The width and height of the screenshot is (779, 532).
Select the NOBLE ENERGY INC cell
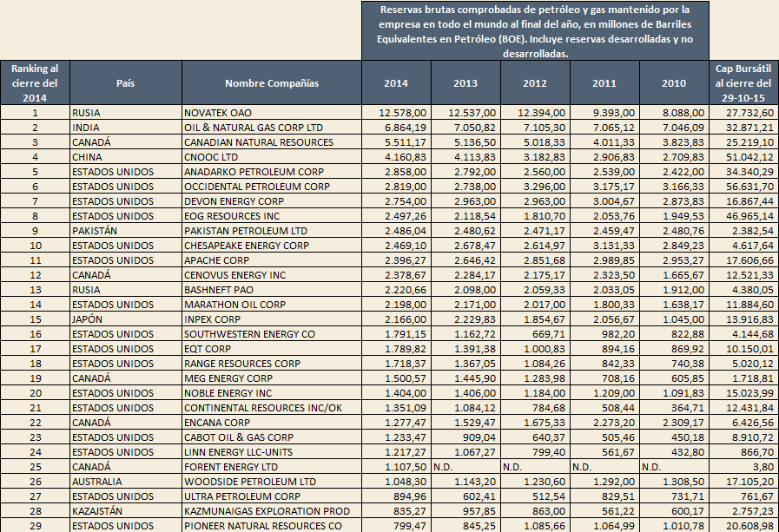click(x=272, y=393)
